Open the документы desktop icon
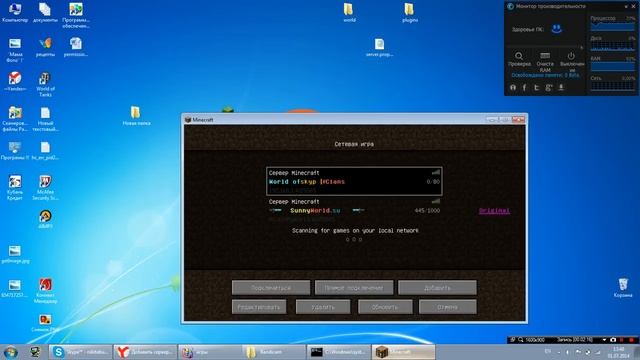640x360 pixels. coord(45,12)
